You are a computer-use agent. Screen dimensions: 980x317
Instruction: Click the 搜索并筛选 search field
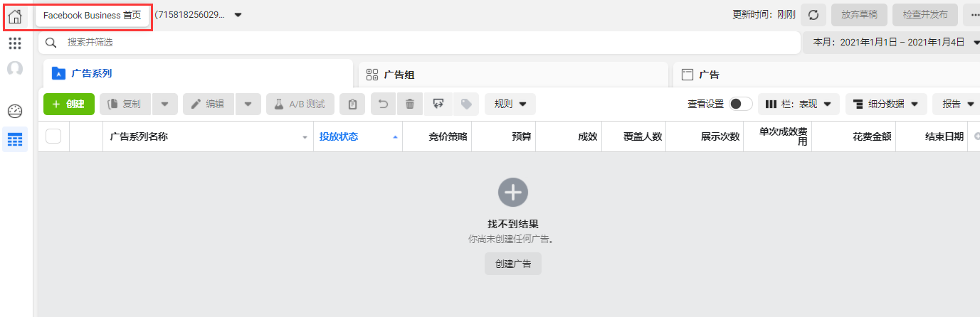[x=420, y=43]
